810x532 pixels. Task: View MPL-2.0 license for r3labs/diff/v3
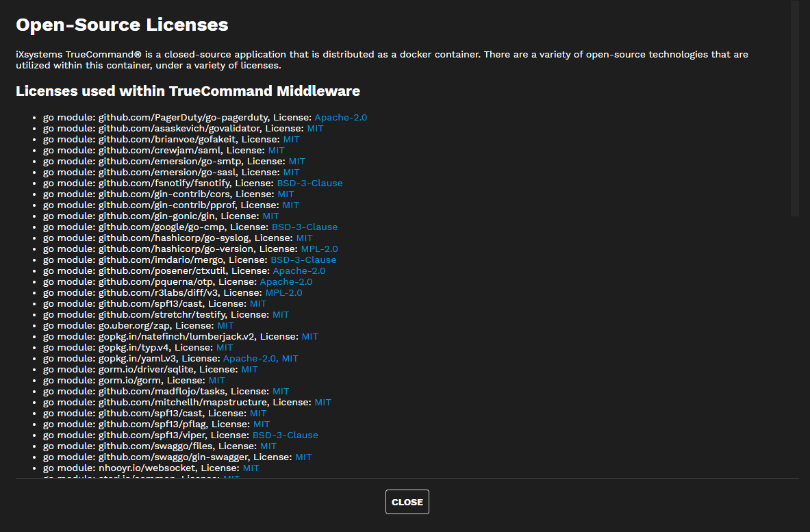pos(283,292)
